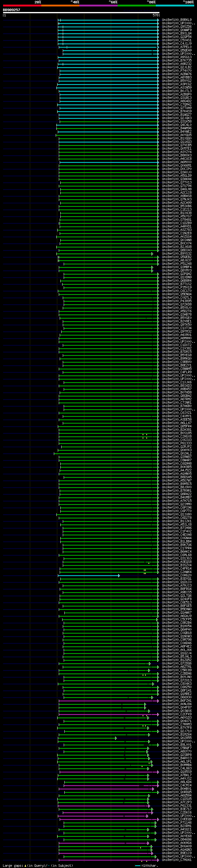The image size is (197, 868).
Task: Click the green ~80% identity legend segment
Action: [137, 6]
